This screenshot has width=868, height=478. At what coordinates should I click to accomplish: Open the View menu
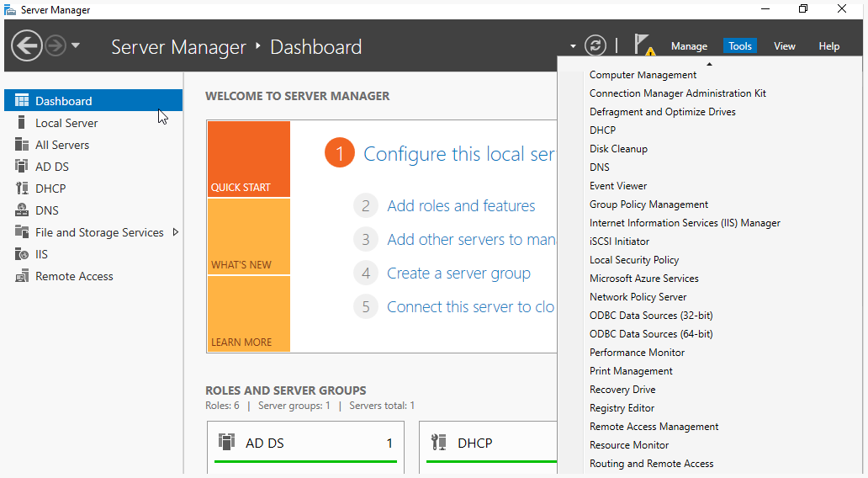[784, 46]
